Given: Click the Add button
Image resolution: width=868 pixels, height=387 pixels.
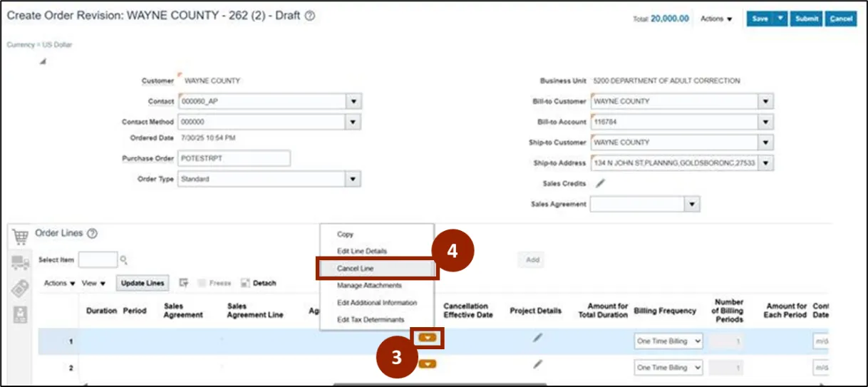Looking at the screenshot, I should (x=532, y=260).
